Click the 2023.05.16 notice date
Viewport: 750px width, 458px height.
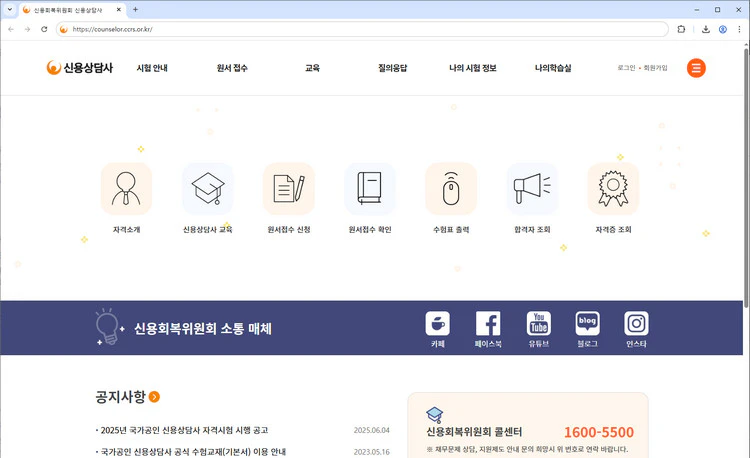point(372,452)
